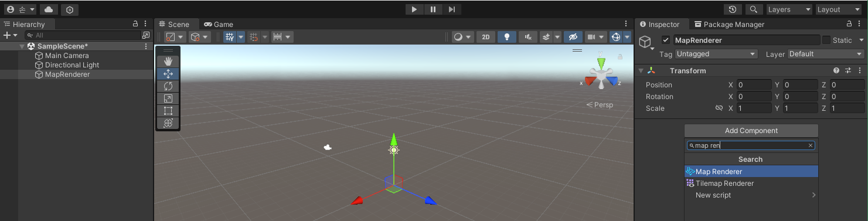Open the Layers dropdown
Screen dimensions: 868x221
(789, 9)
